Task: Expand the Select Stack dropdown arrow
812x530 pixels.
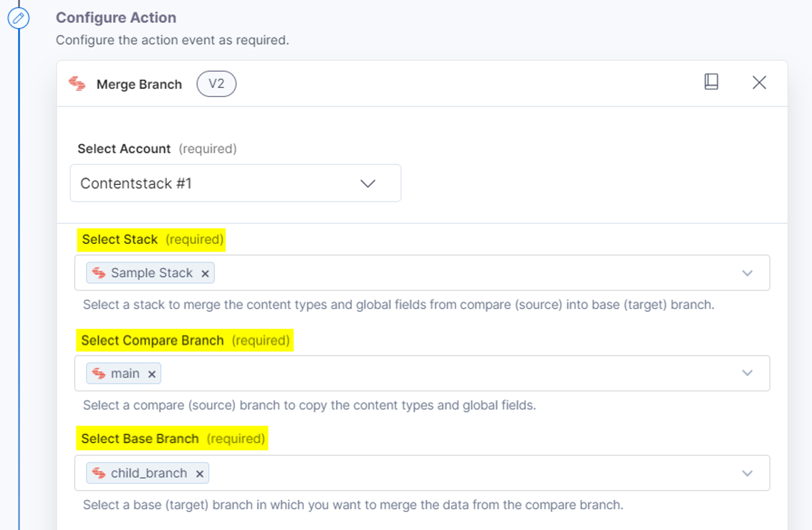Action: point(747,273)
